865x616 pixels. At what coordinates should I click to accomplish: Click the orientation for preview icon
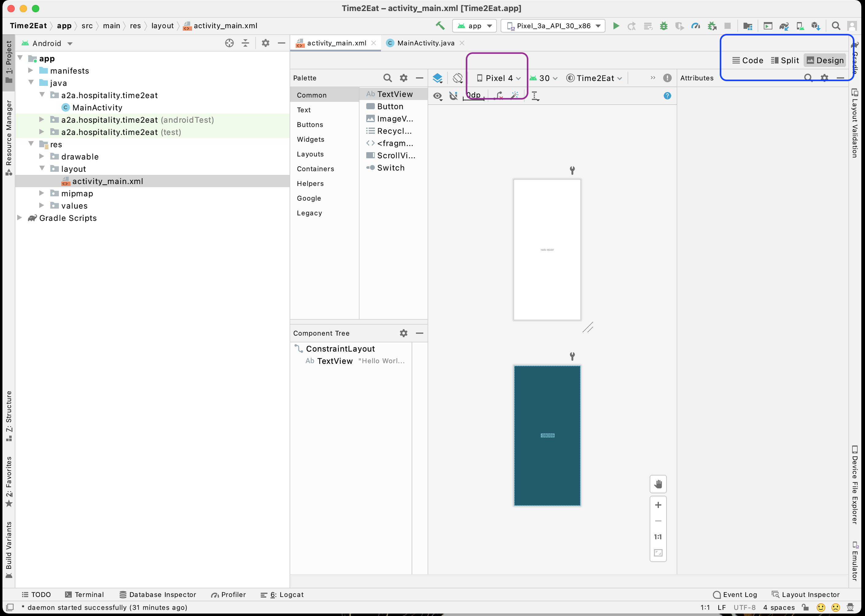tap(458, 78)
